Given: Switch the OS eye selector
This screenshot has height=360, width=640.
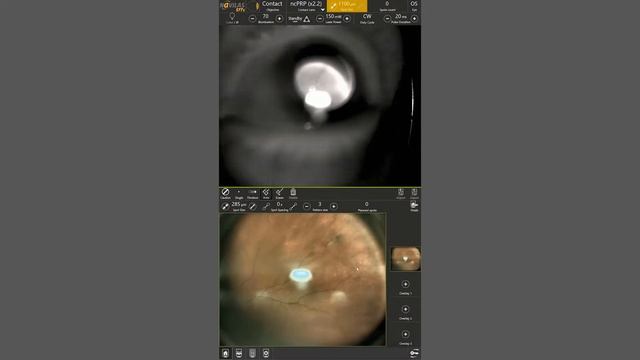Looking at the screenshot, I should pyautogui.click(x=414, y=6).
